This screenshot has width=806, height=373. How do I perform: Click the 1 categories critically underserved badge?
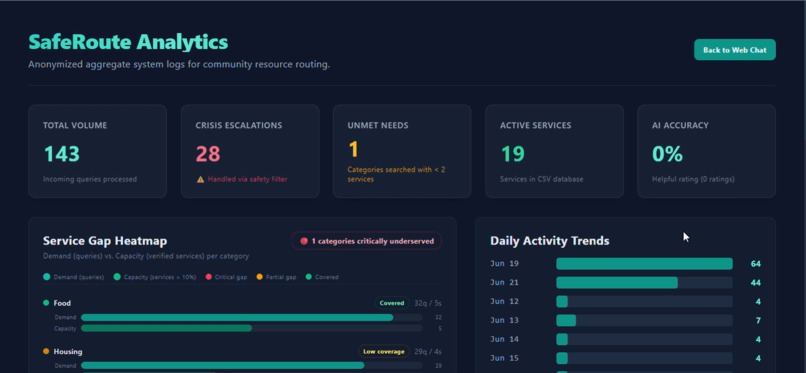(x=367, y=241)
